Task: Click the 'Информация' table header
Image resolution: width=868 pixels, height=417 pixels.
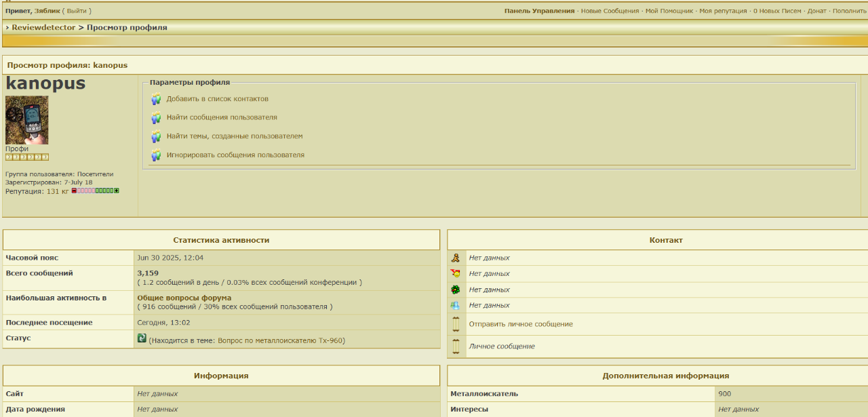Action: [x=221, y=376]
